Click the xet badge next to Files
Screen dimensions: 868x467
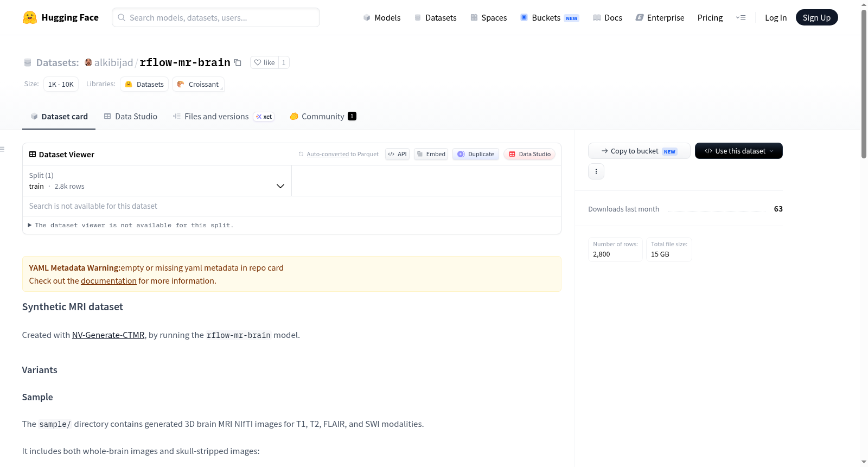[264, 117]
